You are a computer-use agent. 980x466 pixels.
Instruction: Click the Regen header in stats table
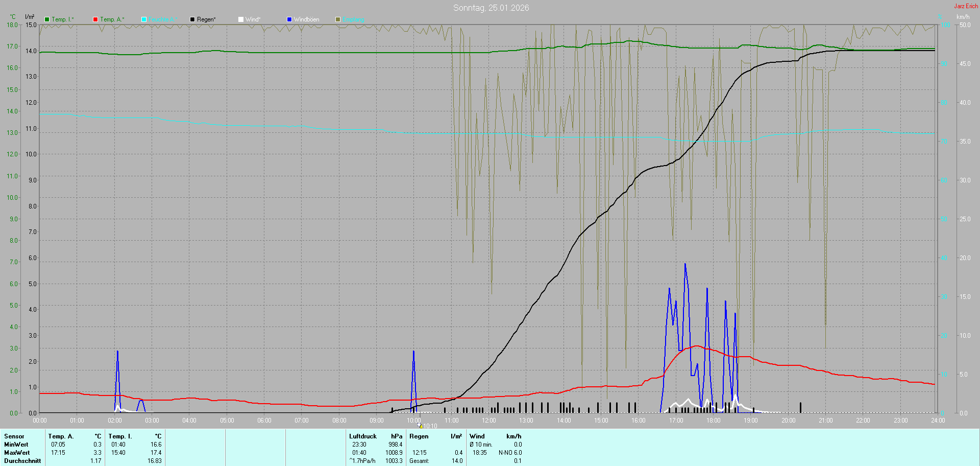(x=419, y=436)
